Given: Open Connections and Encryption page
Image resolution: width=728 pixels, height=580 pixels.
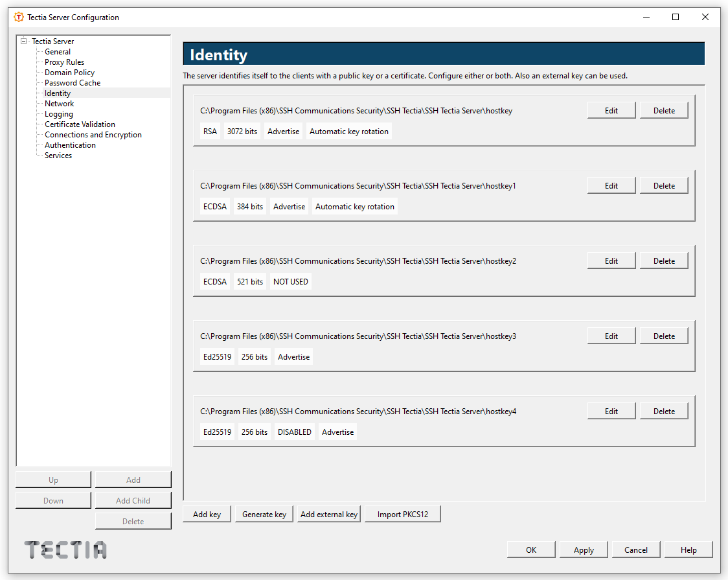Looking at the screenshot, I should [x=93, y=135].
